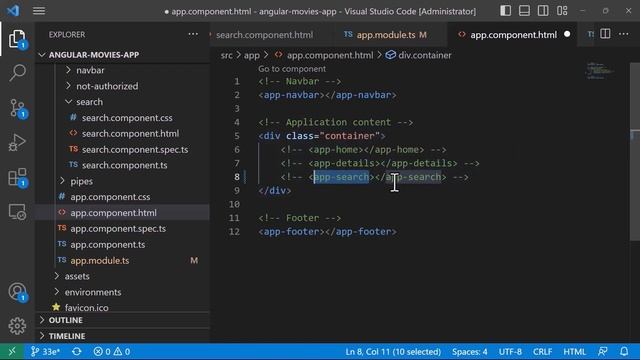This screenshot has height=360, width=640.
Task: Change language mode via HTML
Action: tap(574, 351)
